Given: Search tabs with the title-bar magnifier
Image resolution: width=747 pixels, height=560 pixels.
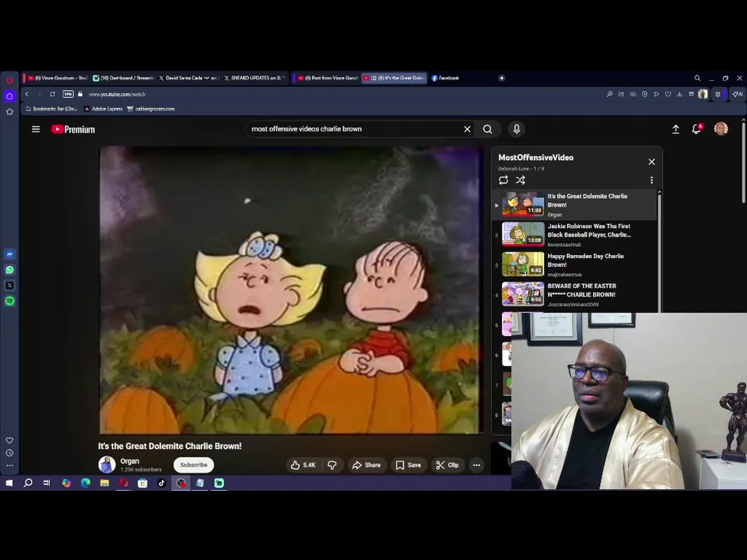Looking at the screenshot, I should coord(697,78).
